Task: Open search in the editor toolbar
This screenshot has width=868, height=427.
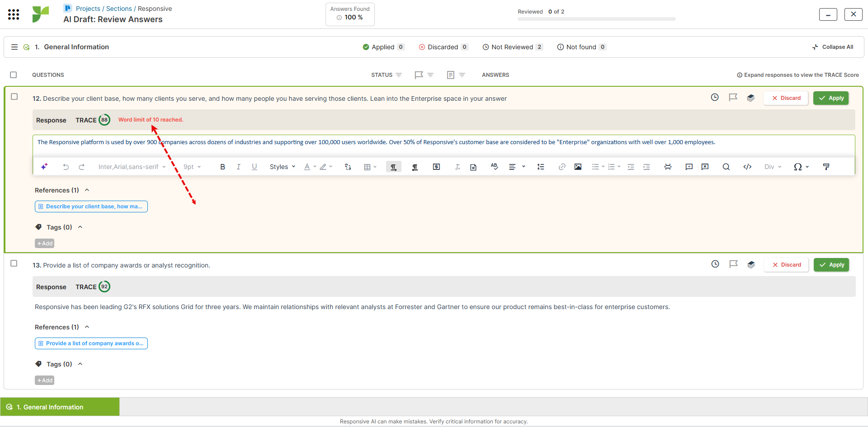Action: coord(726,167)
